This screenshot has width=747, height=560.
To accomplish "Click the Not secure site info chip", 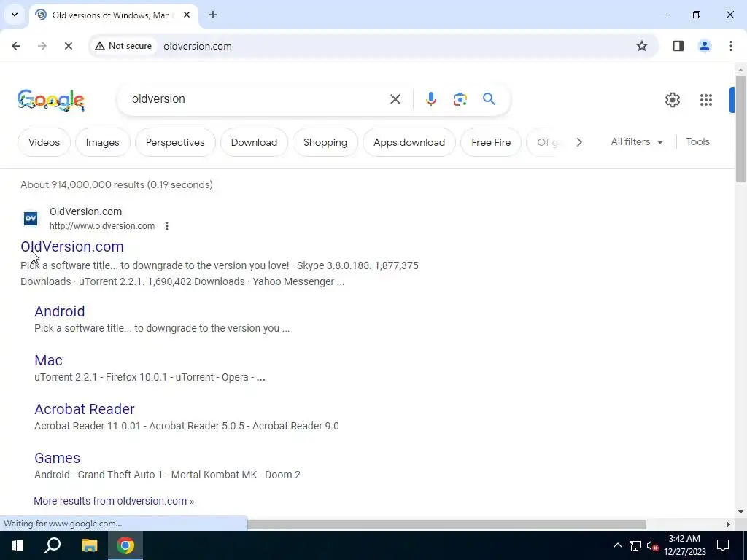I will (x=123, y=46).
